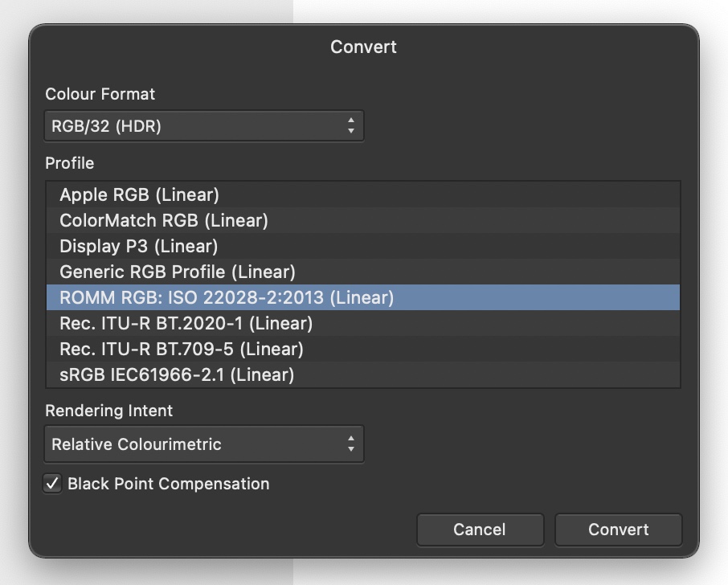Click the Black Point Compensation label
The width and height of the screenshot is (728, 585).
[x=167, y=484]
